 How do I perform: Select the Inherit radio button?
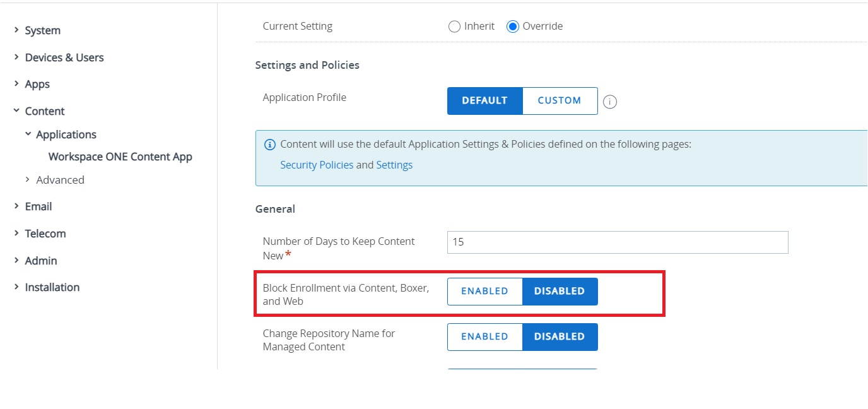click(454, 26)
